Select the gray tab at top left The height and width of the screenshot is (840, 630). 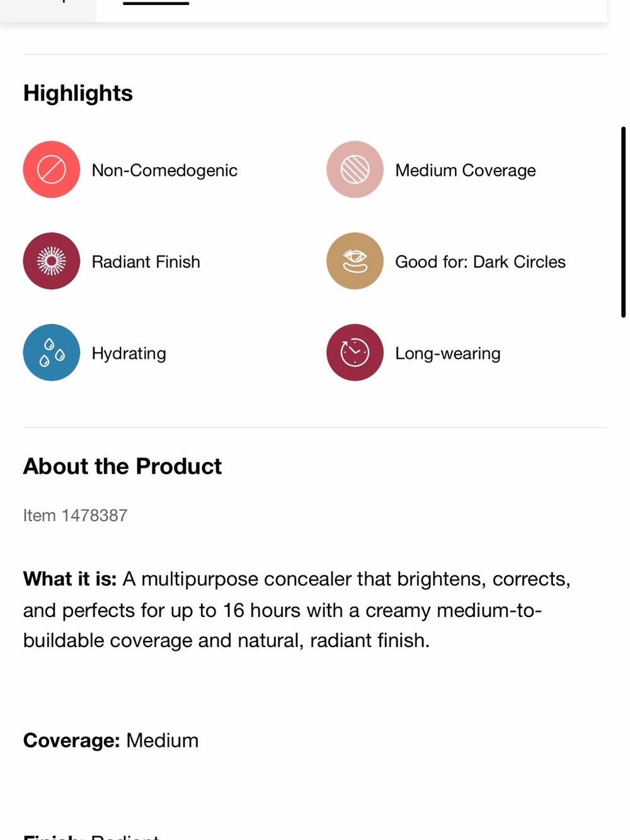(x=48, y=9)
